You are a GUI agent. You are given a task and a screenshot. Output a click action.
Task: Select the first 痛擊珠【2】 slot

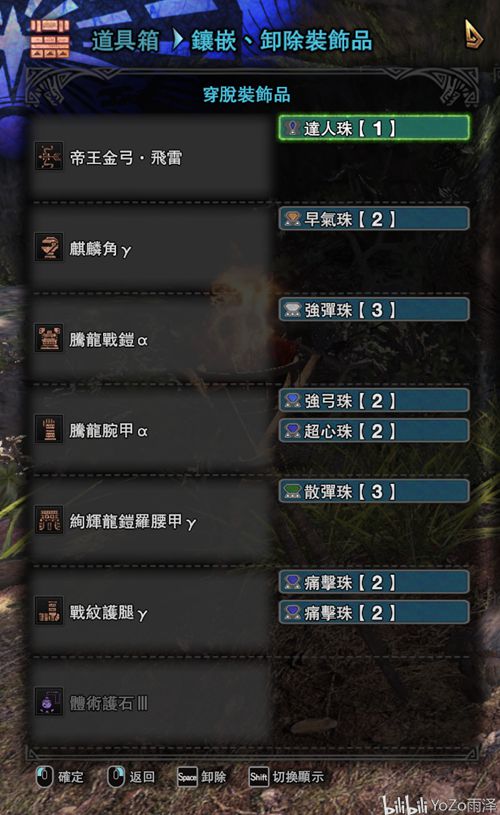(374, 582)
